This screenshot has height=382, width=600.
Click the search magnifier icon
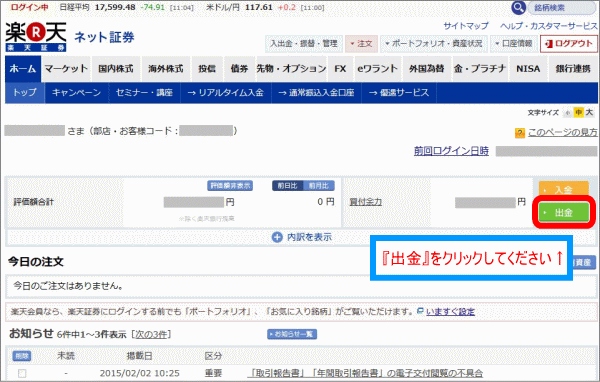click(x=518, y=7)
